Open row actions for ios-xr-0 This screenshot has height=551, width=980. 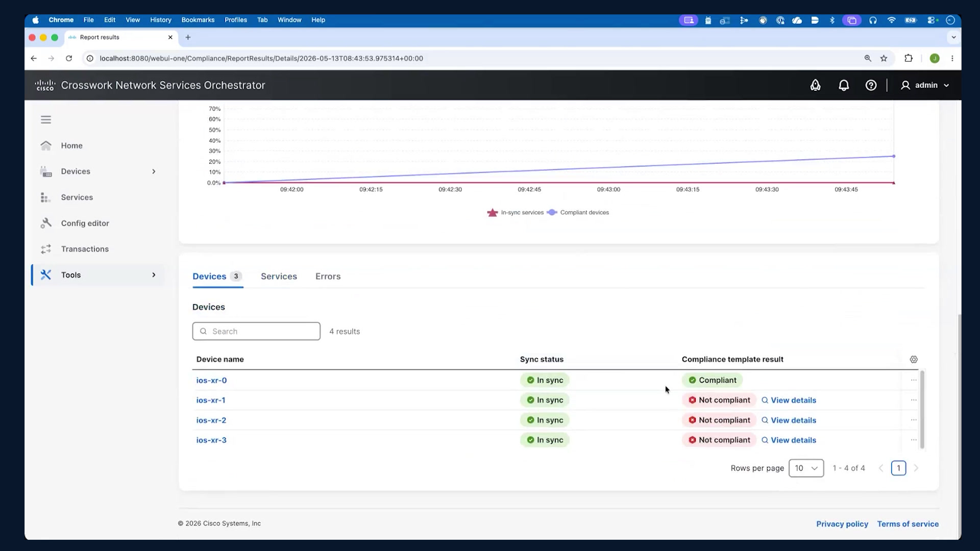(914, 380)
